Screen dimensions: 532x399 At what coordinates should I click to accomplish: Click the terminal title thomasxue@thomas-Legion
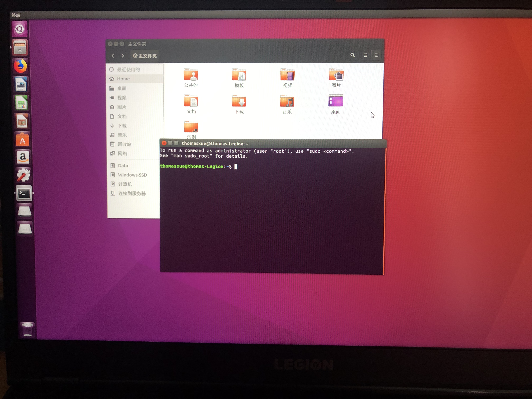click(x=215, y=144)
